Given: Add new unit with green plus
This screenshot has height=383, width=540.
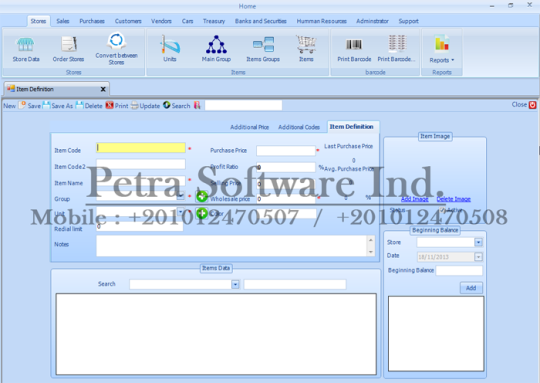Looking at the screenshot, I should click(202, 213).
